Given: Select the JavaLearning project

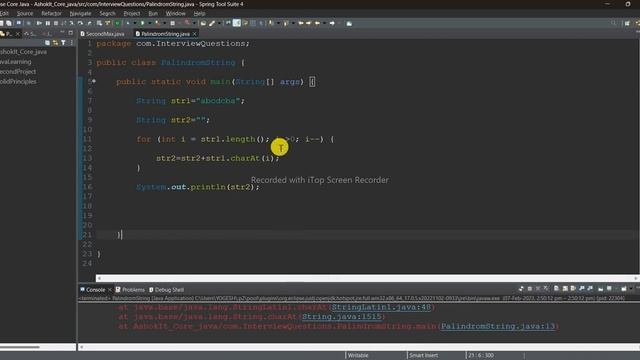Looking at the screenshot, I should 16,62.
